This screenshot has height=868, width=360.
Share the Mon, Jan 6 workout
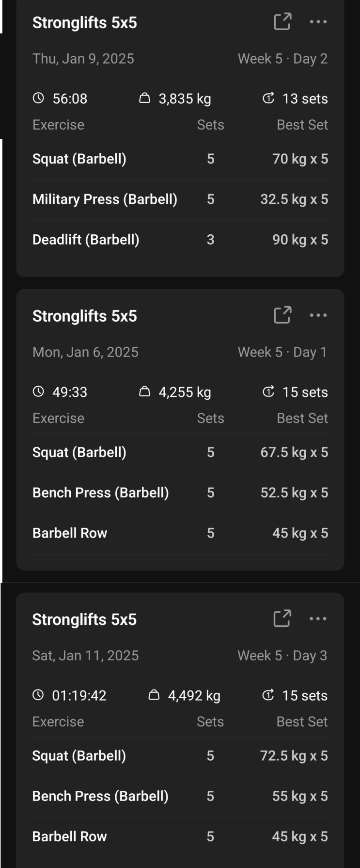(x=282, y=315)
